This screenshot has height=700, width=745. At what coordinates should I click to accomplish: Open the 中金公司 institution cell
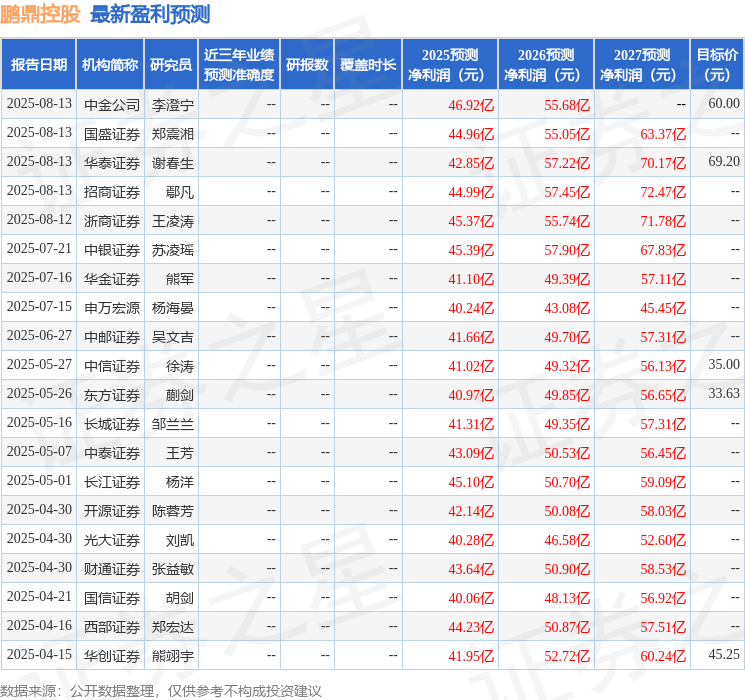tap(111, 104)
